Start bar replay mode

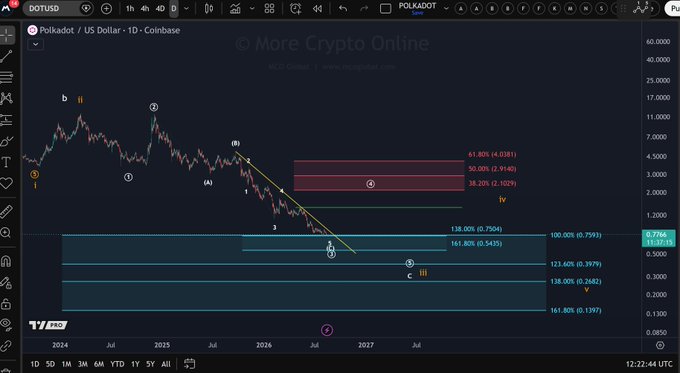click(317, 8)
